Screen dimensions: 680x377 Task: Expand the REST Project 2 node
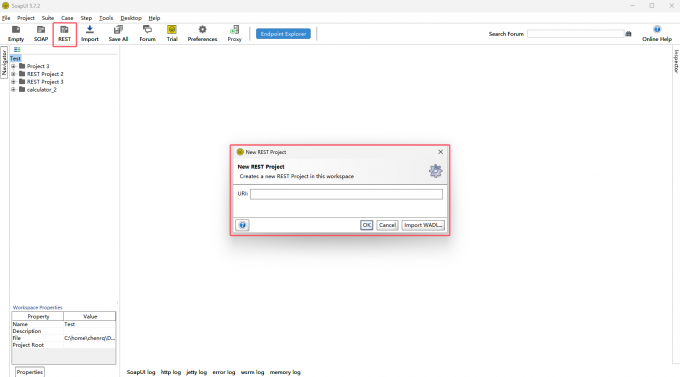pyautogui.click(x=13, y=74)
